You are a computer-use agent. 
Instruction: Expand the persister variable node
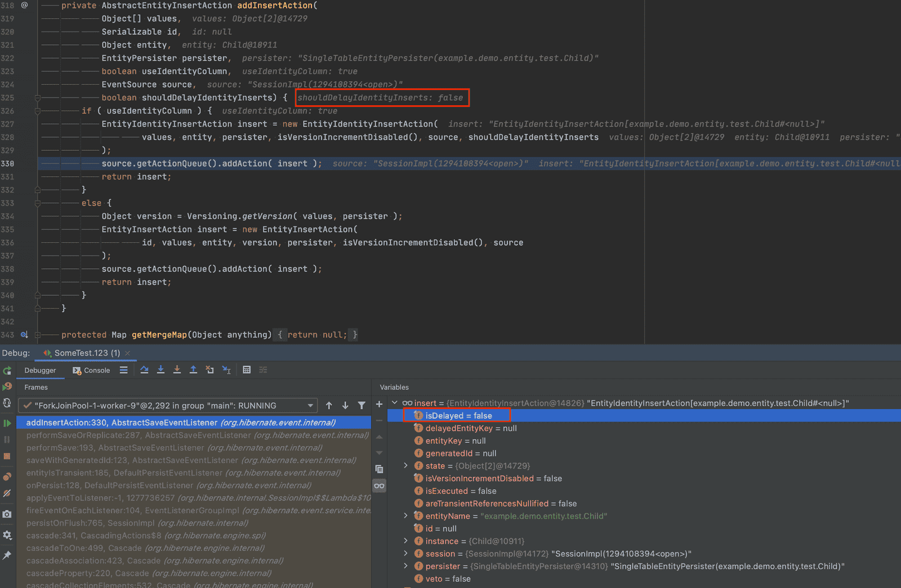click(x=405, y=565)
